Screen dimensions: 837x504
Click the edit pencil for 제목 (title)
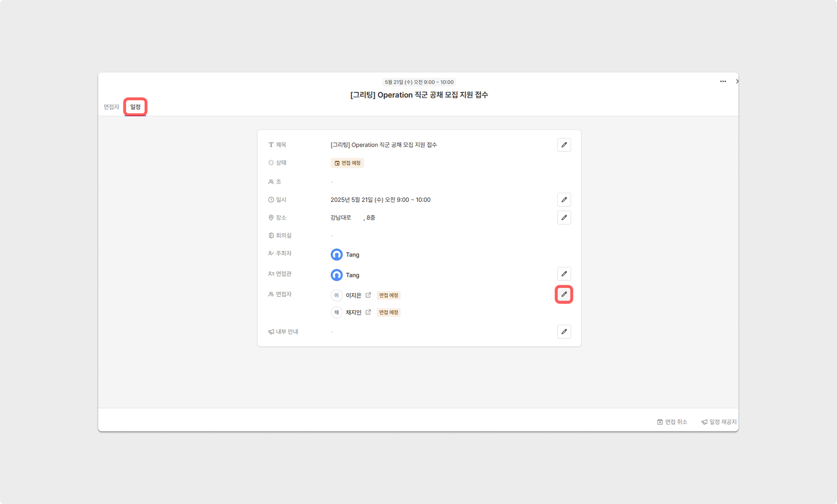pyautogui.click(x=564, y=145)
